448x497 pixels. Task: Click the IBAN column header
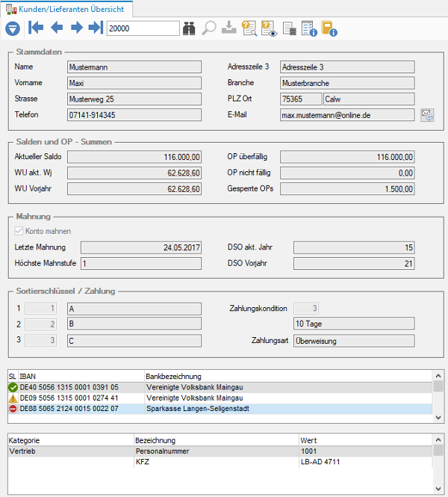81,377
